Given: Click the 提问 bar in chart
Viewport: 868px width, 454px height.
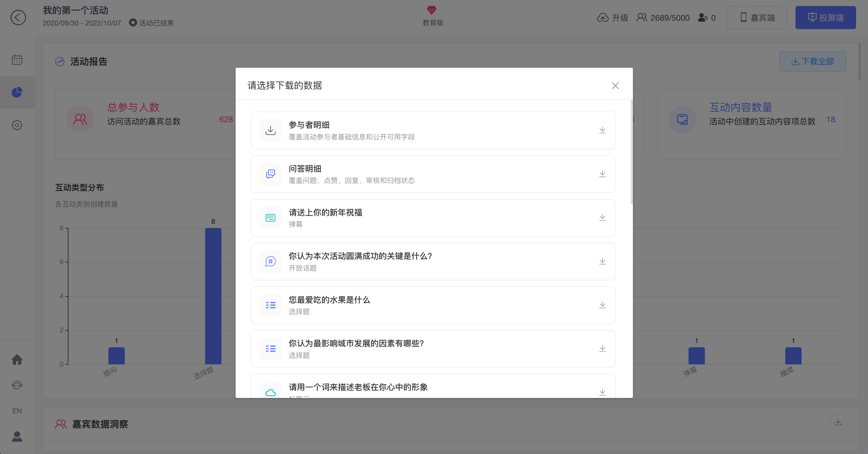Looking at the screenshot, I should coord(117,356).
